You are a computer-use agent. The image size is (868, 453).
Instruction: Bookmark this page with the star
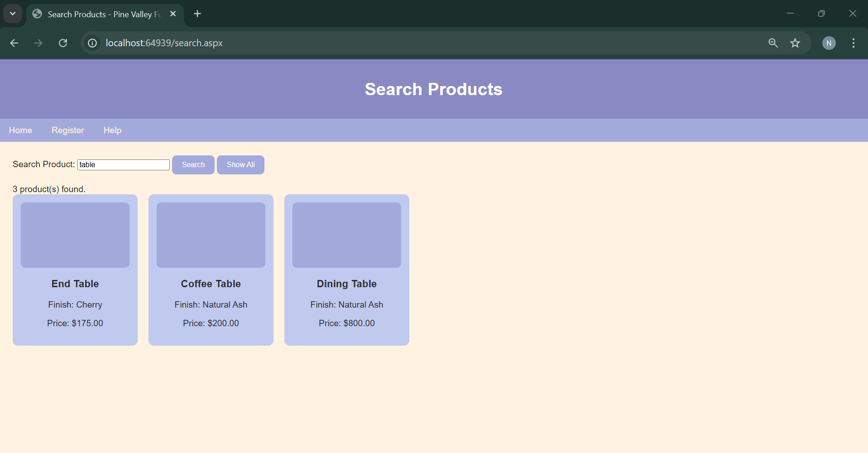(x=795, y=43)
